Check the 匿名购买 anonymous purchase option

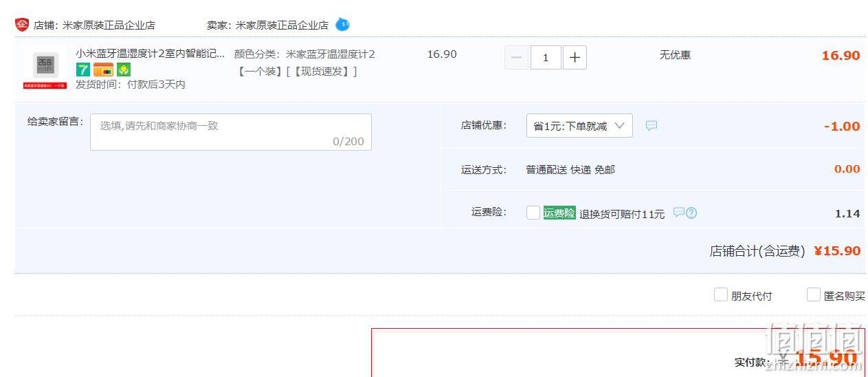point(814,294)
